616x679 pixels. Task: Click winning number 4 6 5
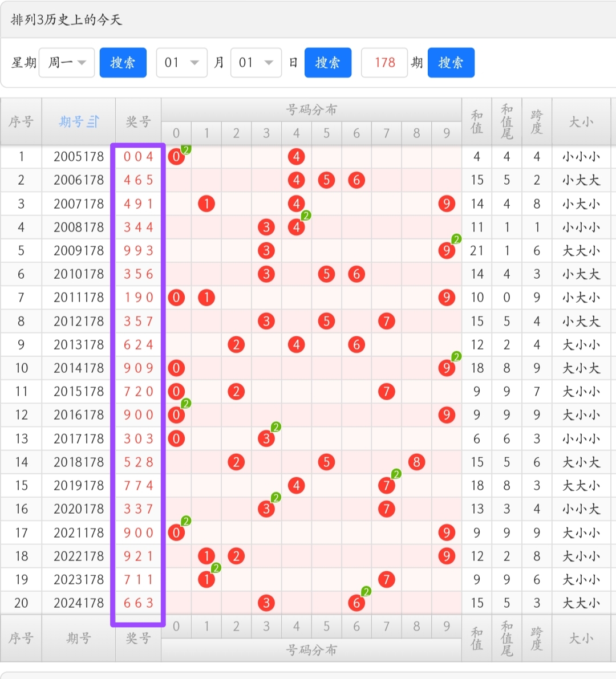138,180
